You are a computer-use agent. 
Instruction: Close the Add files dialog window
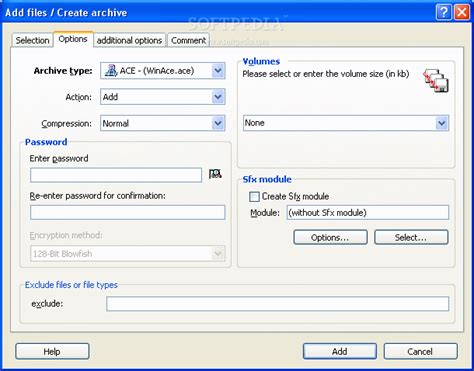(462, 12)
